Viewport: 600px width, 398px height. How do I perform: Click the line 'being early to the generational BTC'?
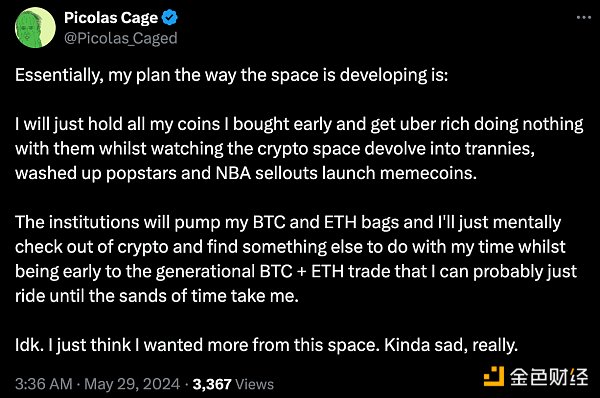pyautogui.click(x=296, y=272)
